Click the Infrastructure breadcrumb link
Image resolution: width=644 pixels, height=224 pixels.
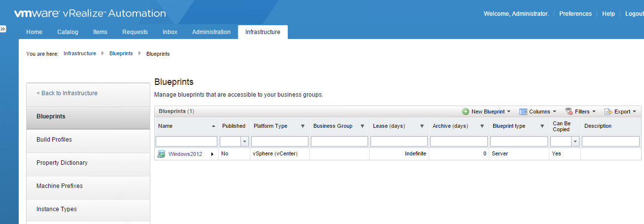click(80, 53)
